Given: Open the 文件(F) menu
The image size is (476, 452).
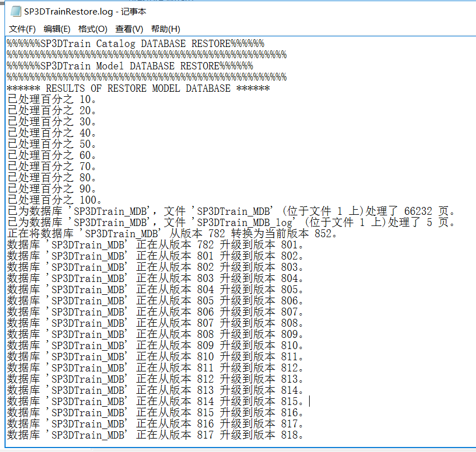Looking at the screenshot, I should tap(22, 29).
